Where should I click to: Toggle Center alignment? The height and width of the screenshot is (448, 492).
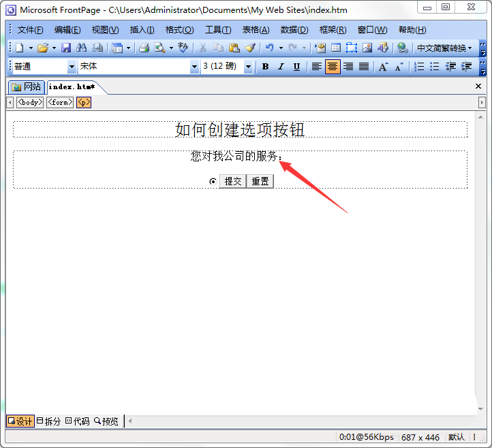(x=333, y=67)
